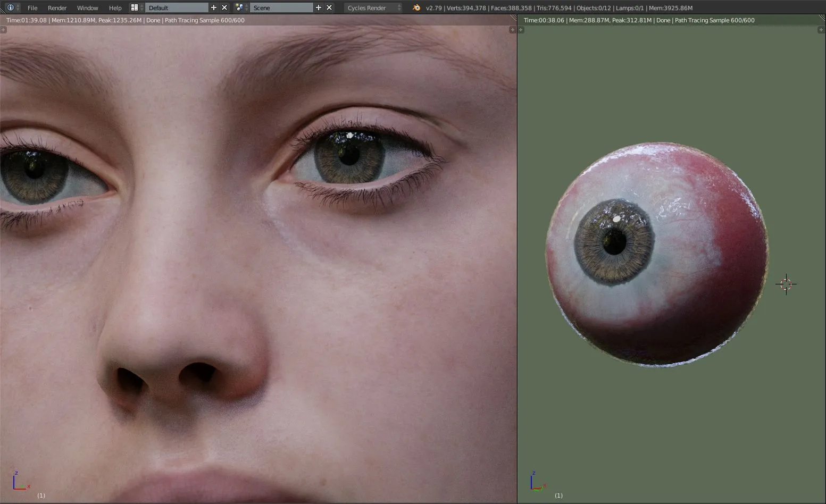Viewport: 826px width, 504px height.
Task: Open the Render menu
Action: coord(57,8)
